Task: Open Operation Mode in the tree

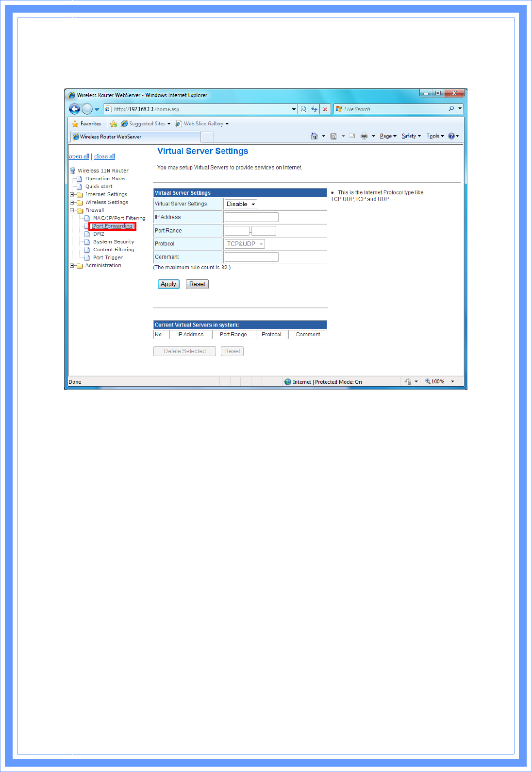Action: (105, 178)
